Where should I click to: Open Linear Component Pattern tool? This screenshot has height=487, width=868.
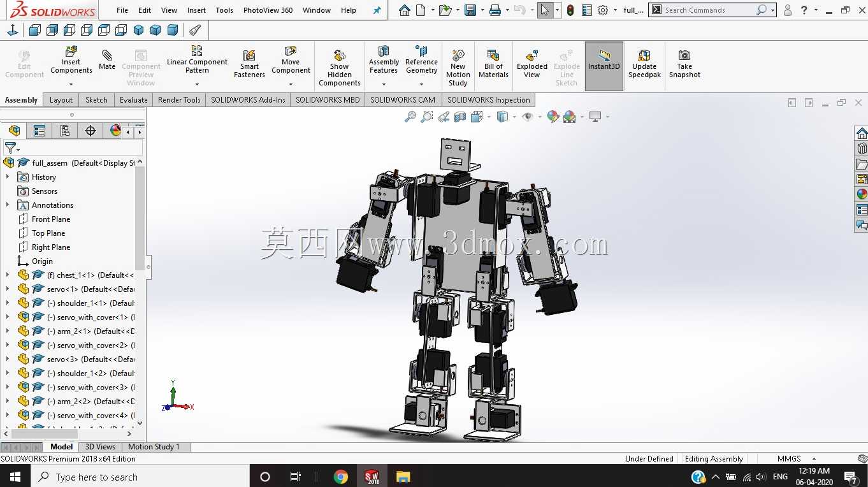click(197, 59)
